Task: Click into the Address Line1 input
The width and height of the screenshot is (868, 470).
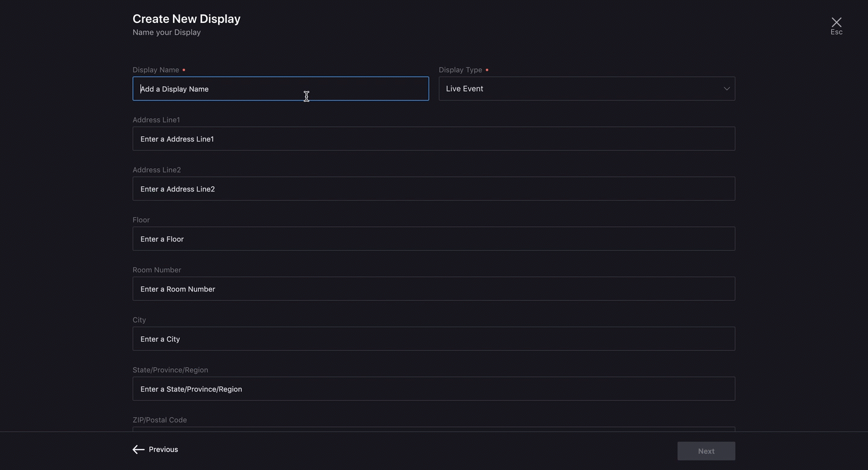Action: pos(433,139)
